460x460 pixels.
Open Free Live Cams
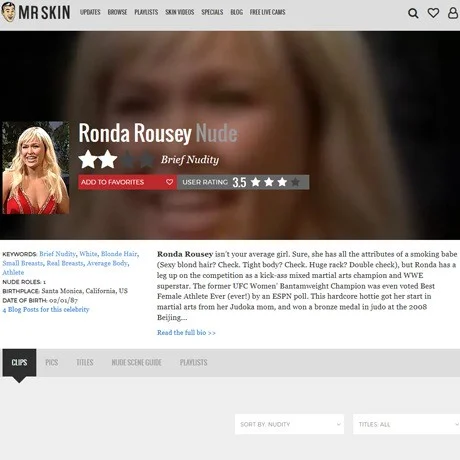(267, 12)
